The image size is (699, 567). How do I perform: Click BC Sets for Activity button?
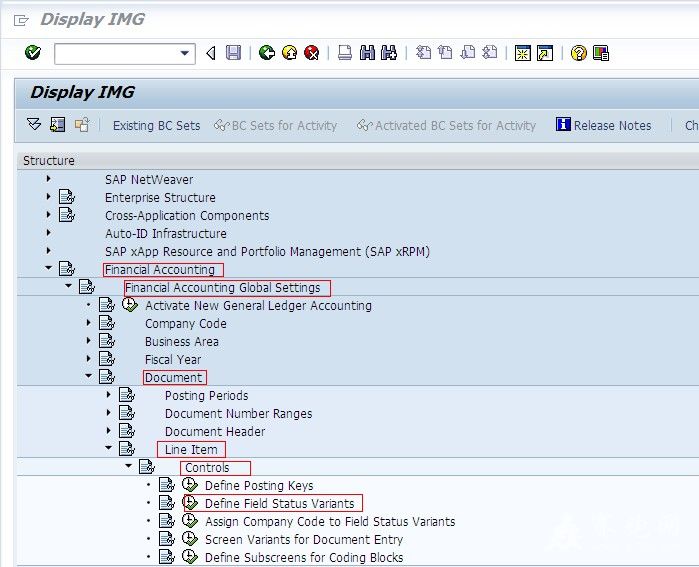275,126
